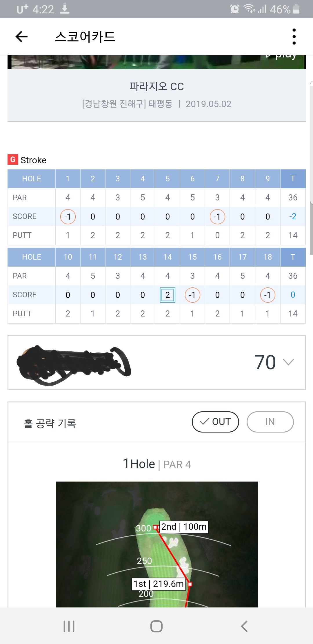Tap the total score 70
This screenshot has height=644, width=313.
(265, 362)
